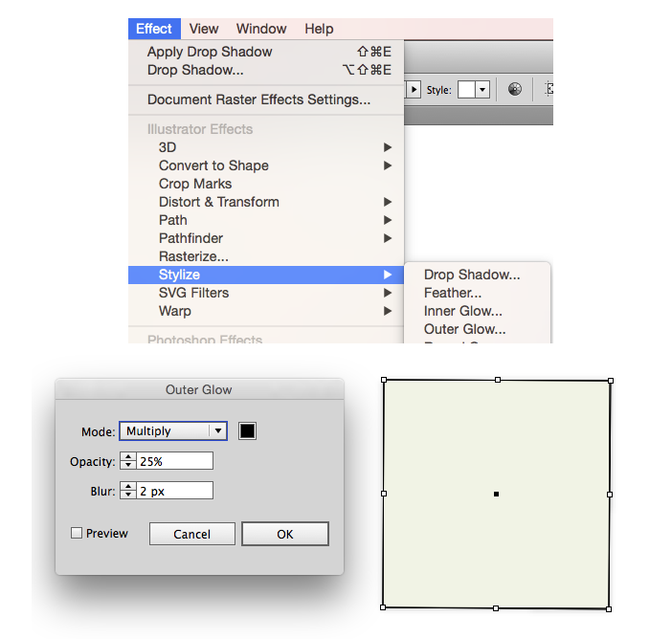Open Document Raster Effects Settings...
The height and width of the screenshot is (639, 672).
(x=266, y=99)
